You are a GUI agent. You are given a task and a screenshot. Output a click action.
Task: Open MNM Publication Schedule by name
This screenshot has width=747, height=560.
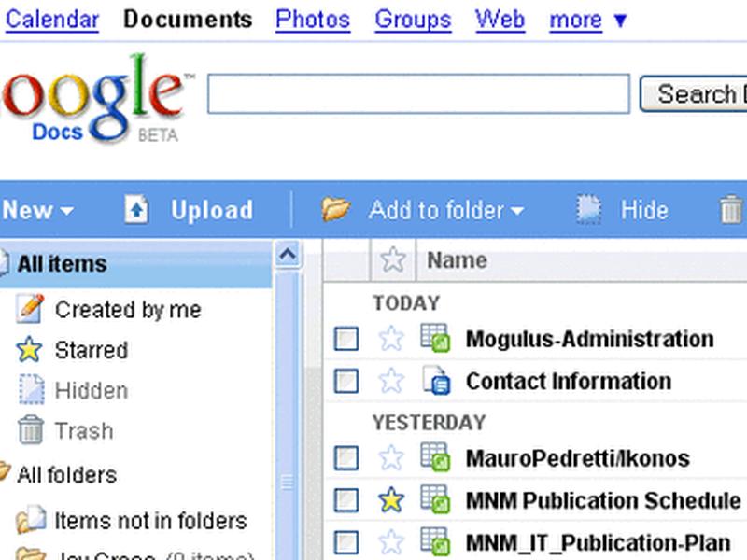603,500
